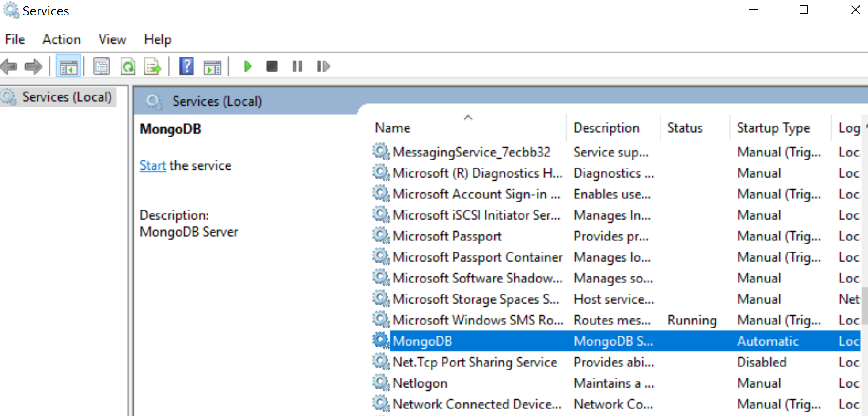Select Microsoft Passport Container service
This screenshot has height=416, width=868.
tap(478, 257)
